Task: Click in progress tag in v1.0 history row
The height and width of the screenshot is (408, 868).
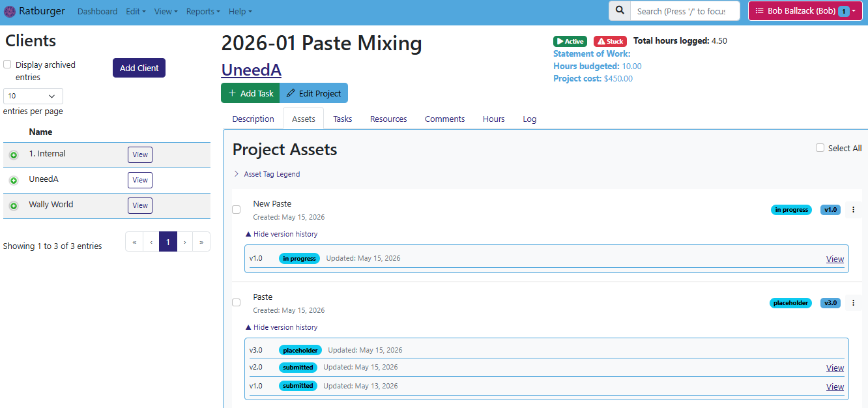Action: pos(299,259)
